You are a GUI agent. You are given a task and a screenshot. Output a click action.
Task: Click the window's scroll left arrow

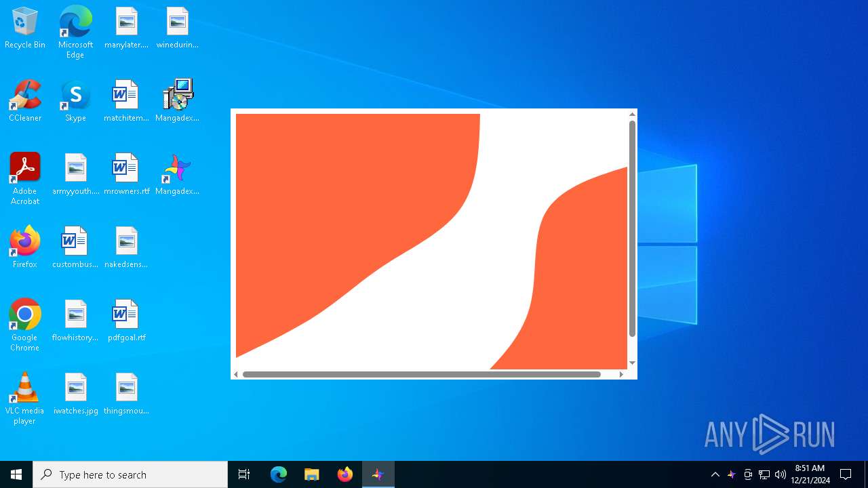tap(236, 374)
